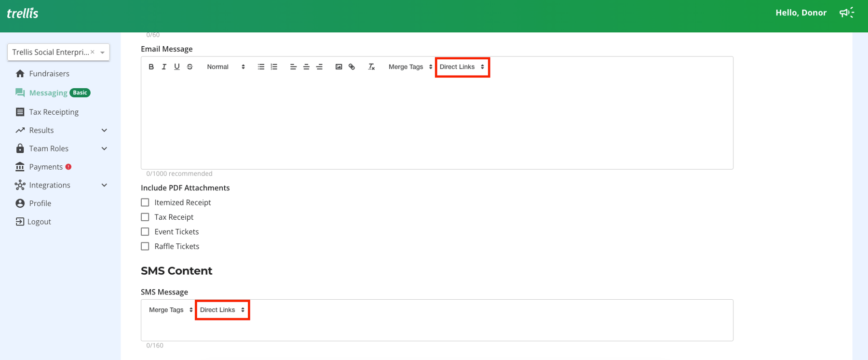Expand the Results menu chevron
Viewport: 868px width, 360px height.
[104, 130]
